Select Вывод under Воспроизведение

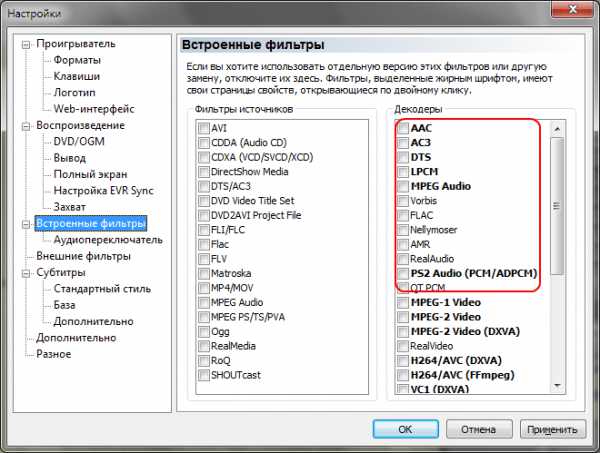coord(70,158)
